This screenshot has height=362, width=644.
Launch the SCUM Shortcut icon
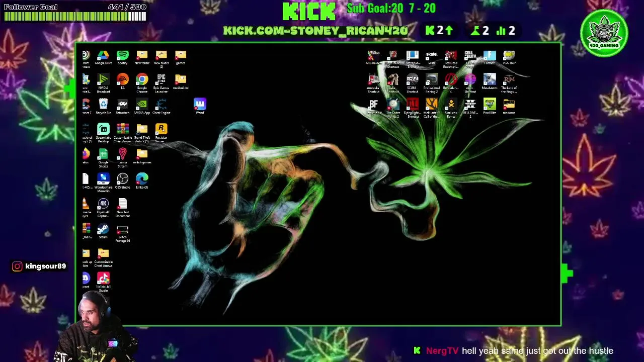pos(412,84)
